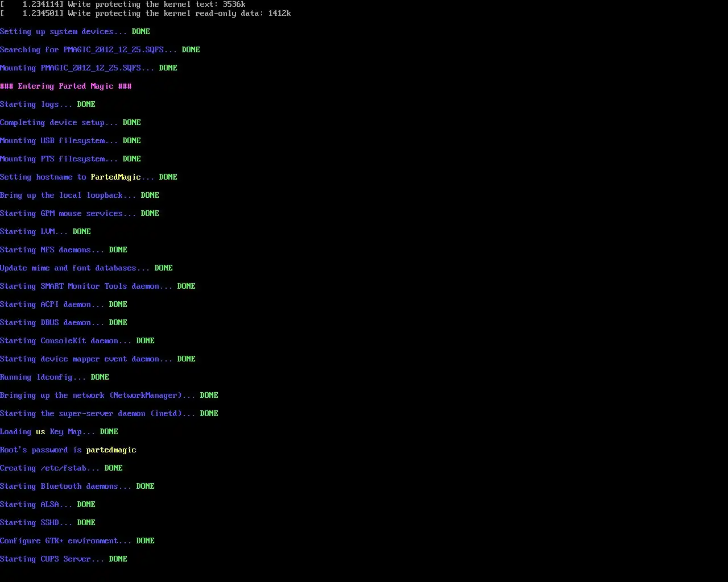
Task: Select the 'Starting NFS daemons...' line
Action: click(64, 250)
